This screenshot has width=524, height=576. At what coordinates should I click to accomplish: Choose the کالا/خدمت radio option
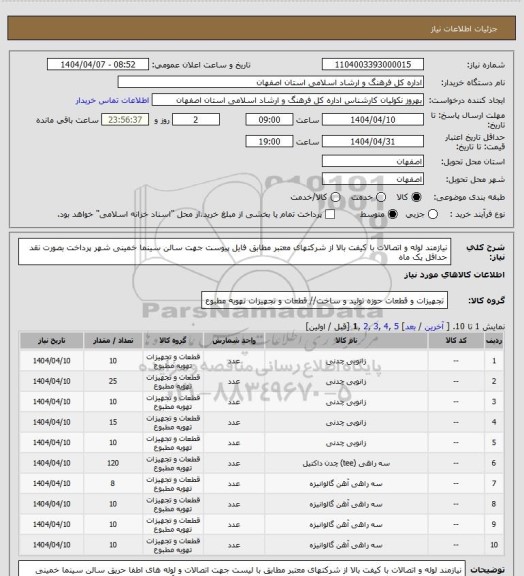click(x=335, y=197)
